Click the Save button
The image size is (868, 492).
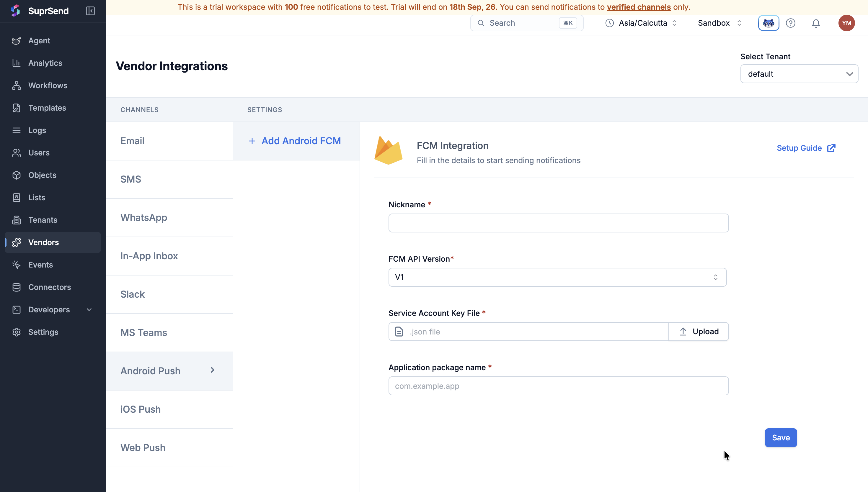coord(781,438)
